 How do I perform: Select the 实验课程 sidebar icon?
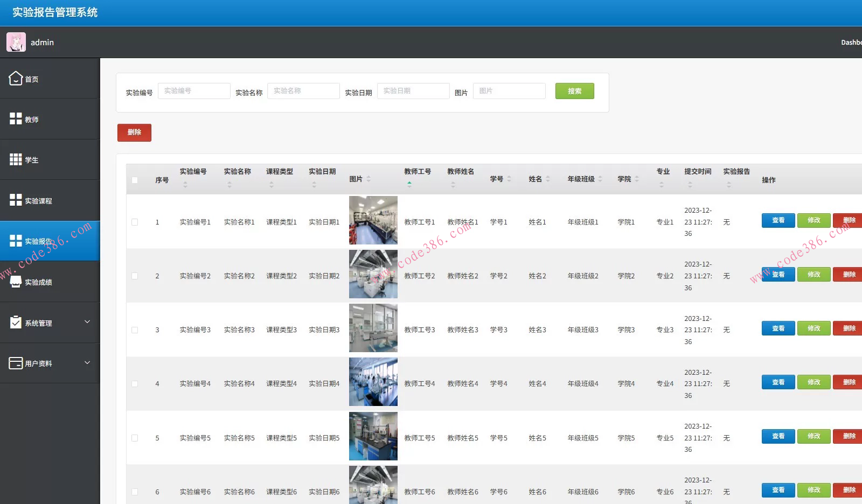pyautogui.click(x=16, y=200)
